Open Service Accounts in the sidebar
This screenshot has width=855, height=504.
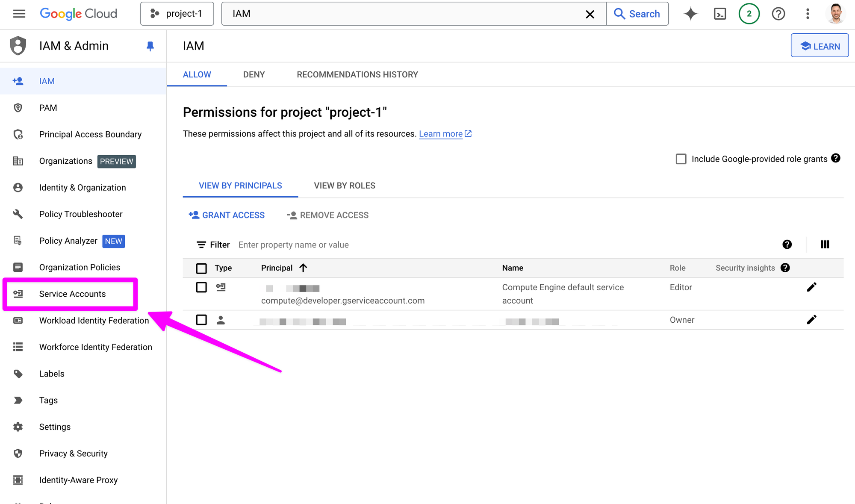coord(72,294)
